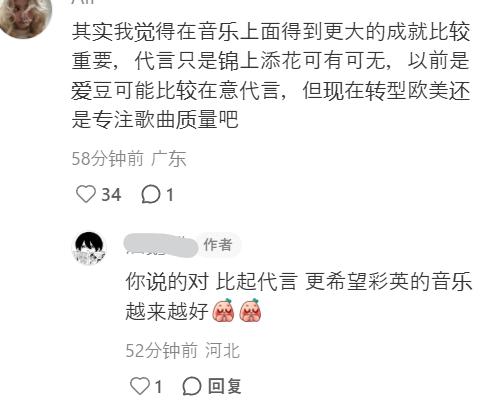Select the comment text starting 其实我觉得
The width and height of the screenshot is (496, 418).
pos(271,75)
